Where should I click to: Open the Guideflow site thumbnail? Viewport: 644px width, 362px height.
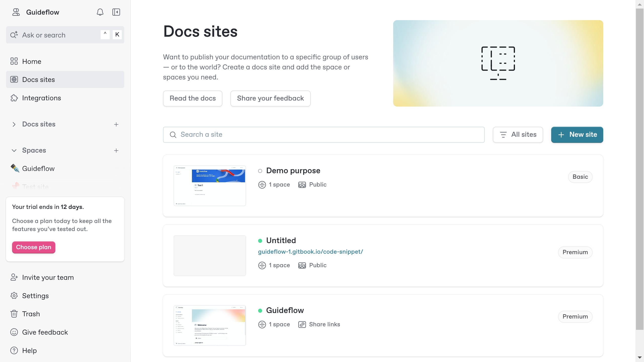(210, 326)
